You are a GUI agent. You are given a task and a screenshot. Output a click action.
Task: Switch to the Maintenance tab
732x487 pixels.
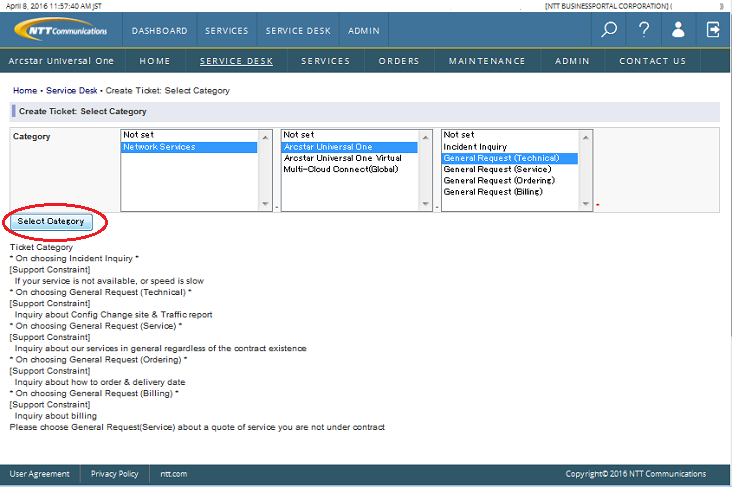coord(487,61)
